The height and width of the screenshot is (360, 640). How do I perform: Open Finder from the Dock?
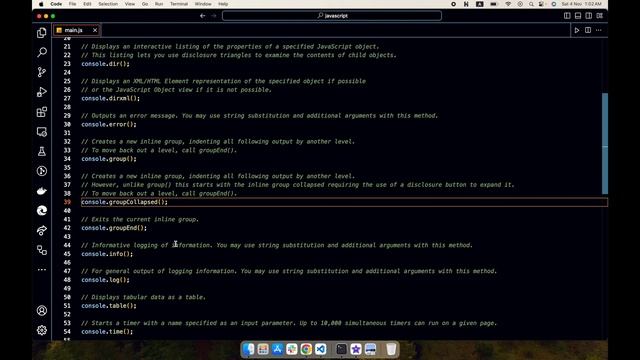pos(249,349)
